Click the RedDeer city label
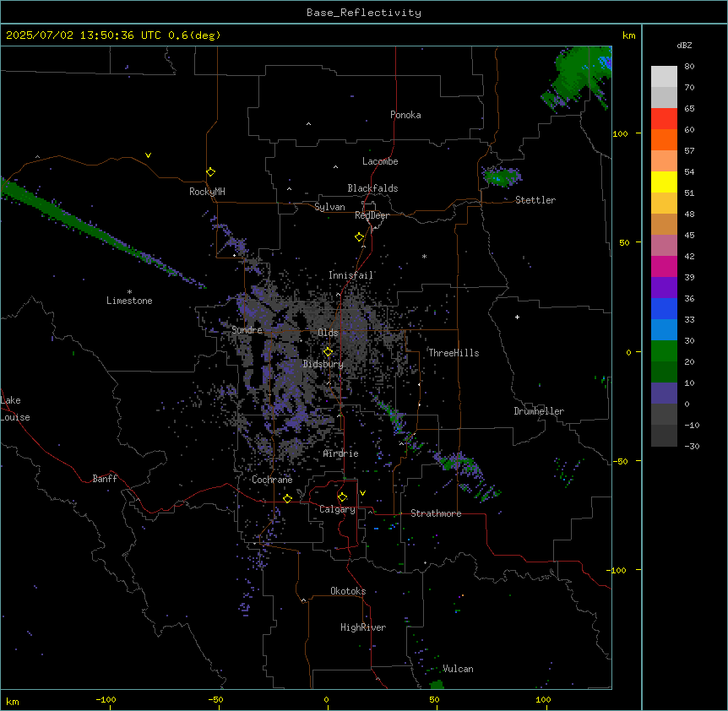This screenshot has width=728, height=711. (x=372, y=215)
